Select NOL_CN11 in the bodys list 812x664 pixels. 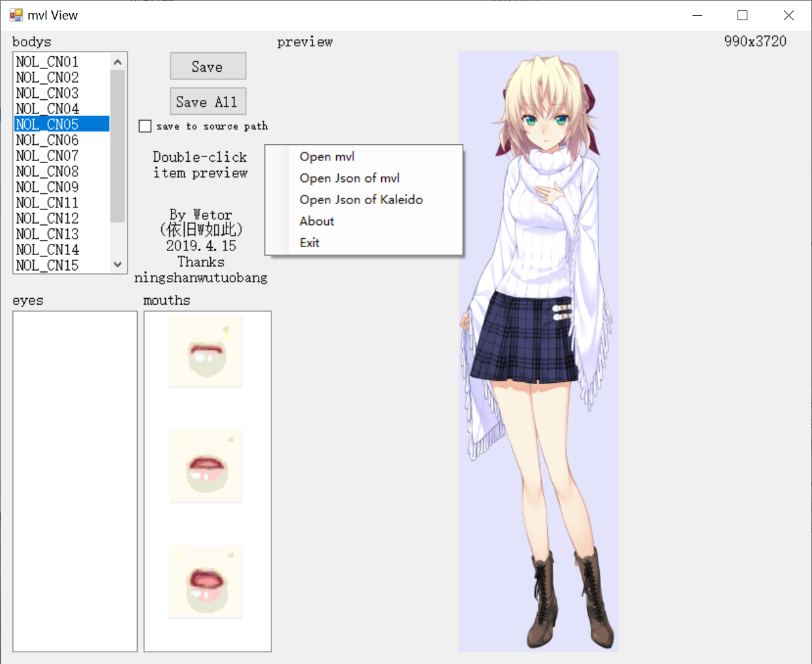[62, 202]
